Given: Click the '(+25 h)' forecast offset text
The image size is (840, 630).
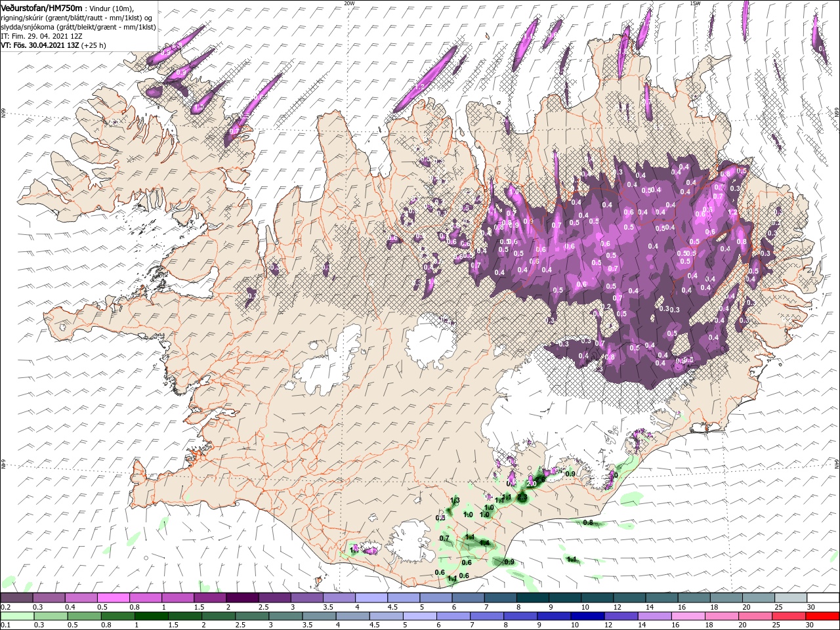Looking at the screenshot, I should (x=94, y=45).
